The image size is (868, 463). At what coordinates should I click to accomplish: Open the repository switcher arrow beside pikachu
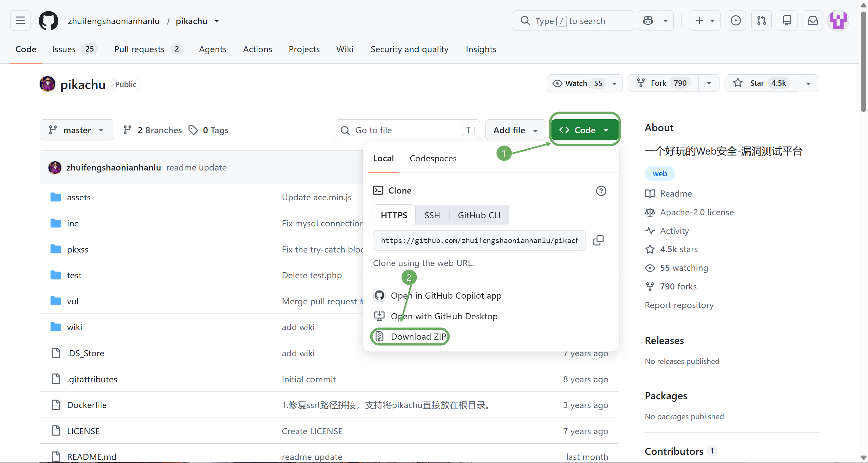[217, 21]
